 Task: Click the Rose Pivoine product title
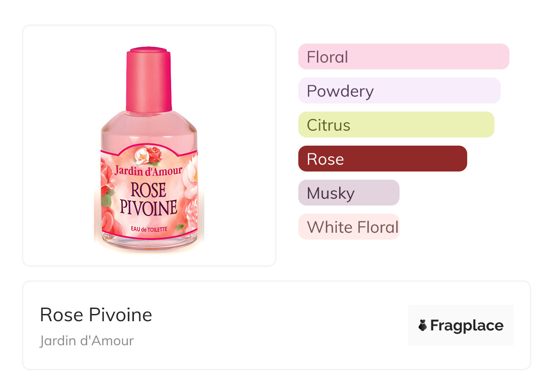pos(96,314)
